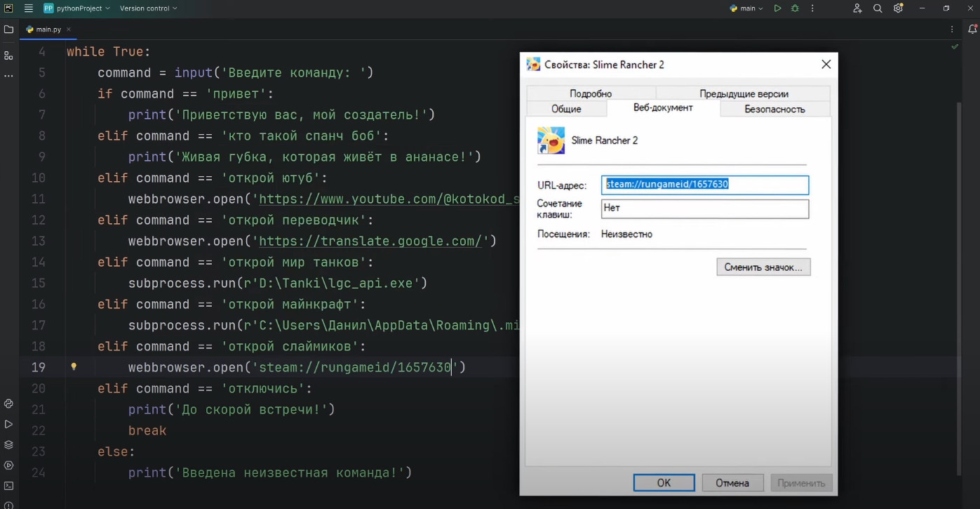Click the 'else:' line 23
The image size is (980, 509).
[116, 451]
